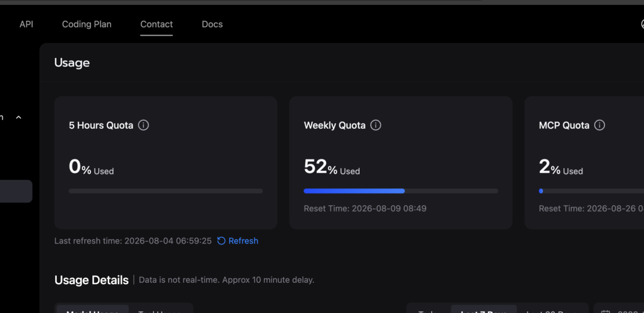Screen dimensions: 644x313
Task: Click the 5 Hours Quota progress bar
Action: 166,191
